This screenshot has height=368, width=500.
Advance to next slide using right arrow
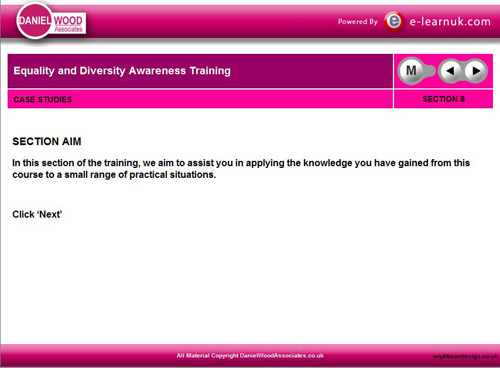click(476, 71)
